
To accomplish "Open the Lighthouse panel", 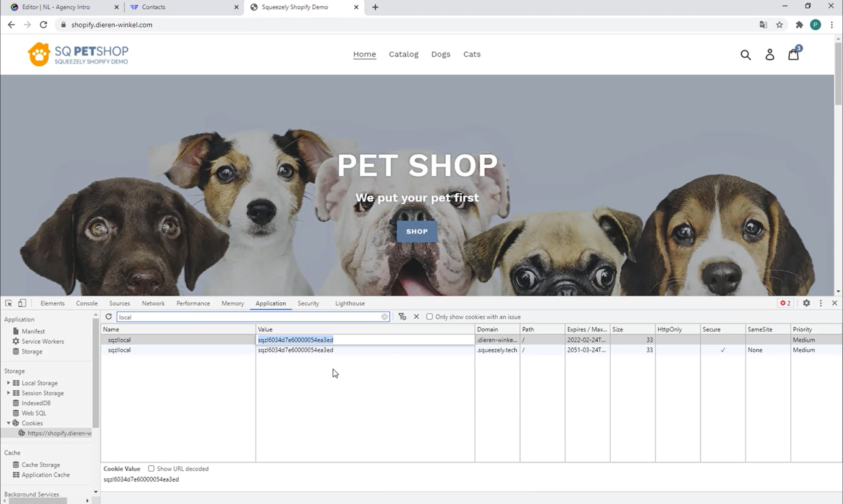I will [x=350, y=303].
